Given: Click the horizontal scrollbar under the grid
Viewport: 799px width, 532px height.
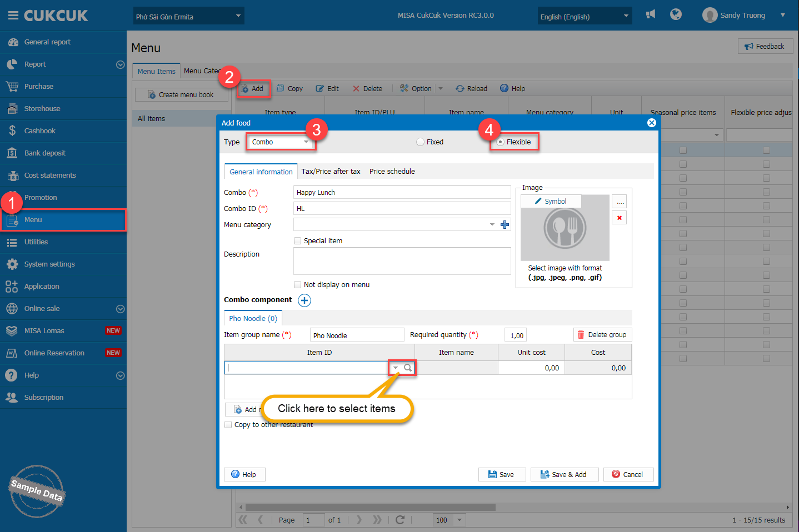Looking at the screenshot, I should [x=370, y=507].
